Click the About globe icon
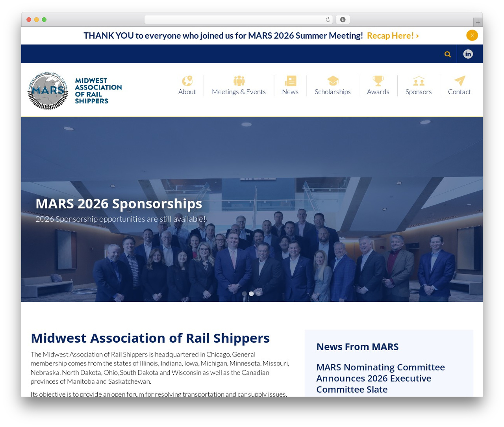504x427 pixels. click(x=187, y=81)
